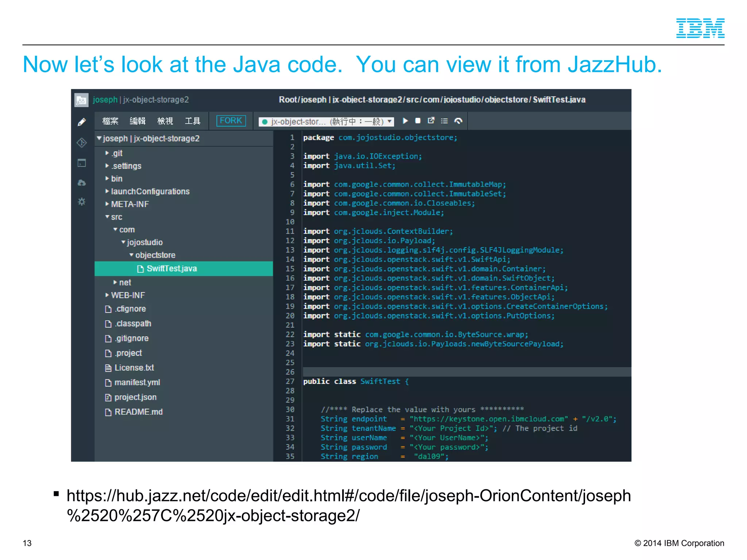
Task: Open the 檢視 (View) menu
Action: click(165, 121)
